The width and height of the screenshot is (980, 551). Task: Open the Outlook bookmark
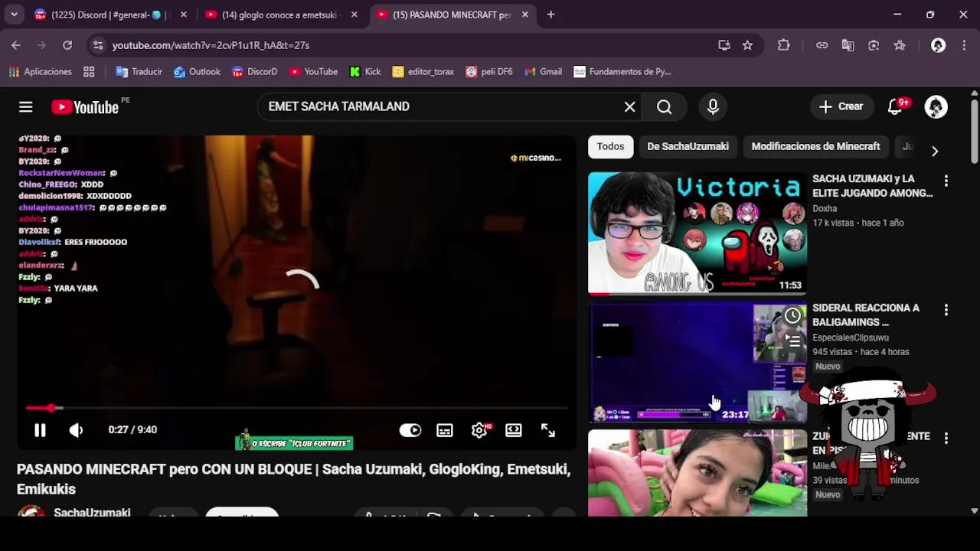197,72
